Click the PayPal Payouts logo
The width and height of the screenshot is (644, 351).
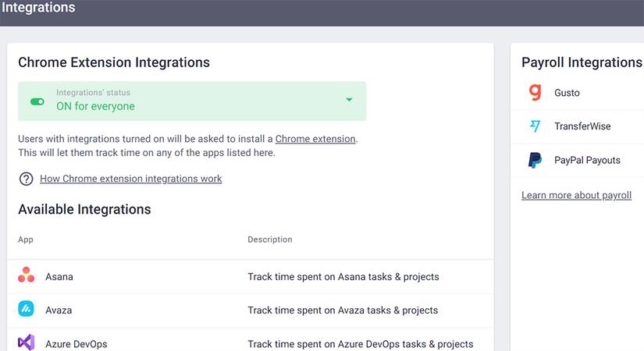coord(535,160)
